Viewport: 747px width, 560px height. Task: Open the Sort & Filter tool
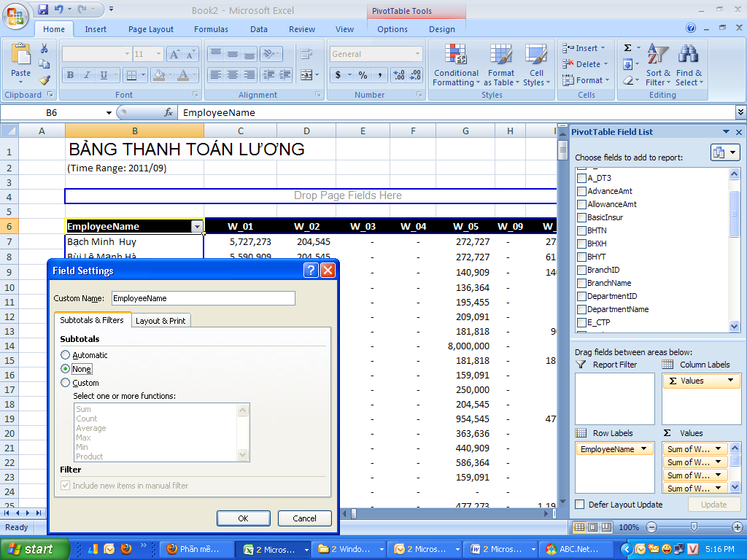coord(657,66)
